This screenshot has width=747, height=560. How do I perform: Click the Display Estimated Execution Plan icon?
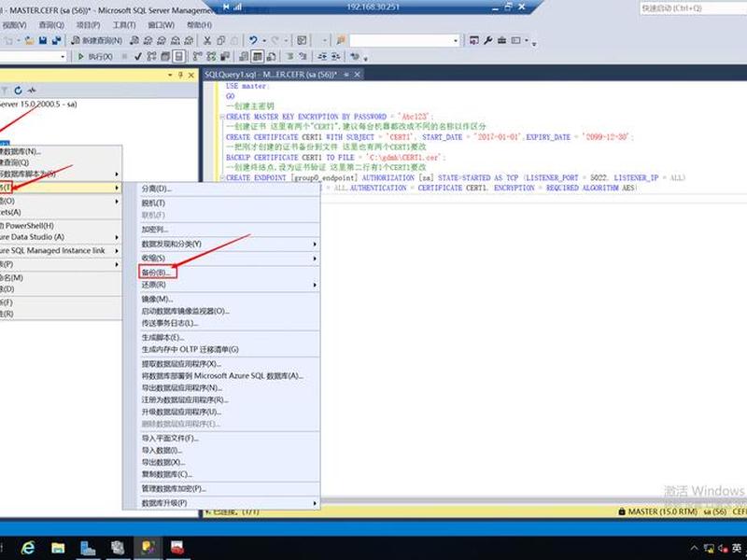[151, 57]
